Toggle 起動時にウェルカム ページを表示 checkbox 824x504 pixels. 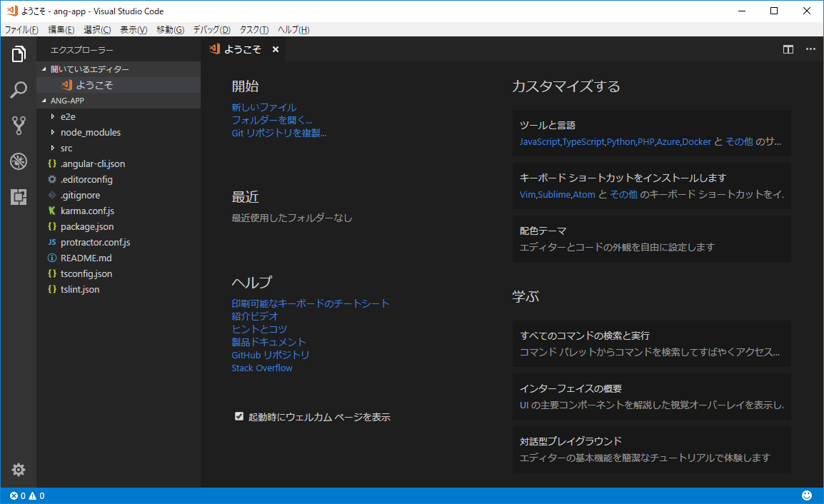coord(239,416)
